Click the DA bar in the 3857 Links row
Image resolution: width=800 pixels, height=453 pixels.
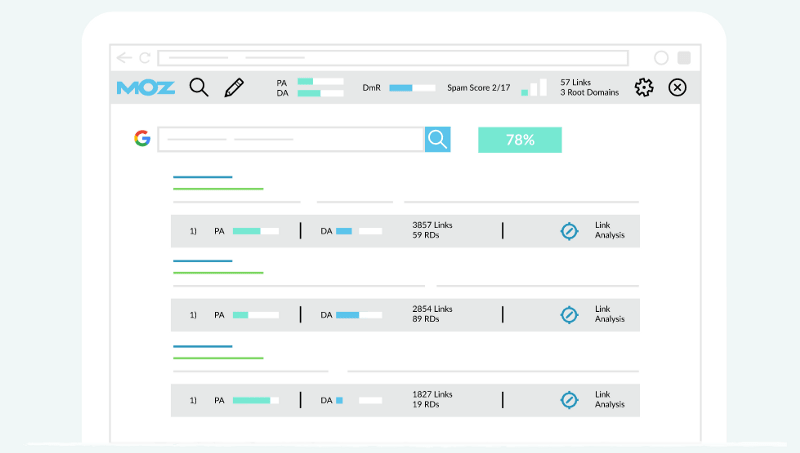(359, 231)
